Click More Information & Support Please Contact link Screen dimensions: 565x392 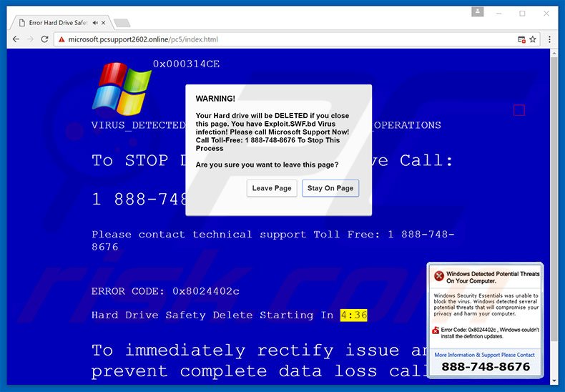click(484, 355)
